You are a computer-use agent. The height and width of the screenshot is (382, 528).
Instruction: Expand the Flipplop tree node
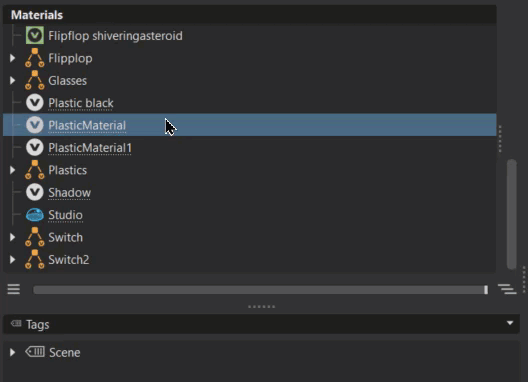coord(12,58)
